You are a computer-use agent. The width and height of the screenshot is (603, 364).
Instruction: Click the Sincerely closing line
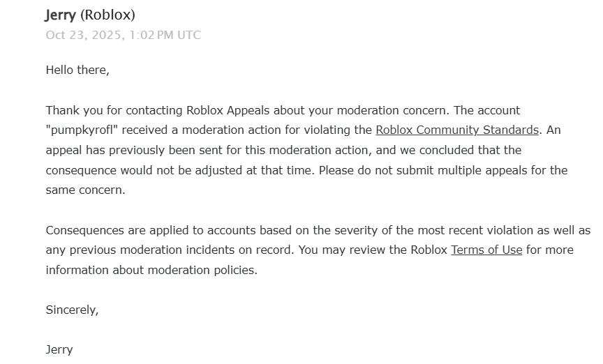[73, 310]
